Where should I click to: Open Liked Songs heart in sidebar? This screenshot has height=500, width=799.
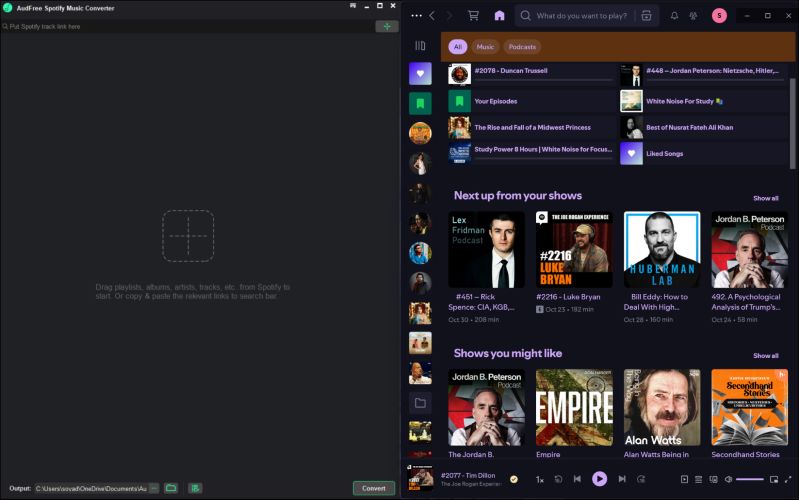[420, 73]
